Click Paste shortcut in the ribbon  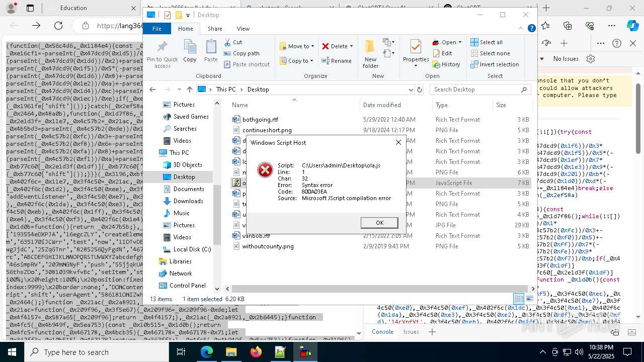247,64
